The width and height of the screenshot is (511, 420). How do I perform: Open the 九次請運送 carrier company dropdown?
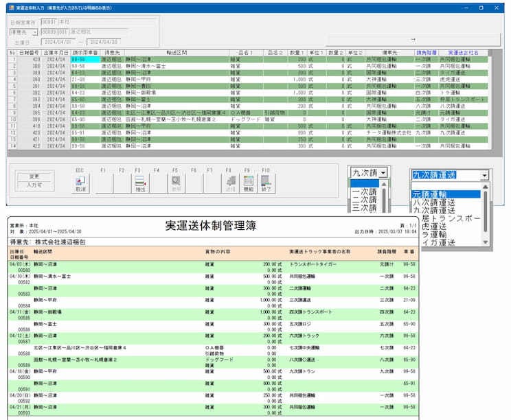(484, 175)
